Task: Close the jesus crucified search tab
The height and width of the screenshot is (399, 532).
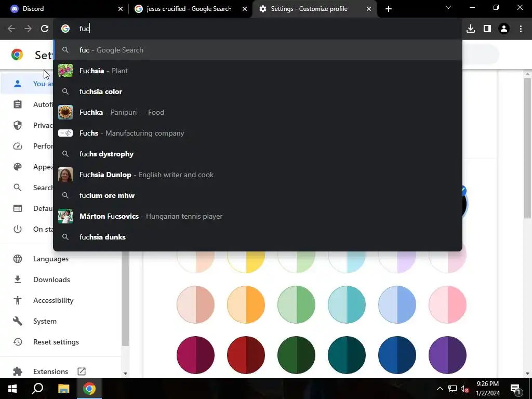Action: tap(245, 9)
